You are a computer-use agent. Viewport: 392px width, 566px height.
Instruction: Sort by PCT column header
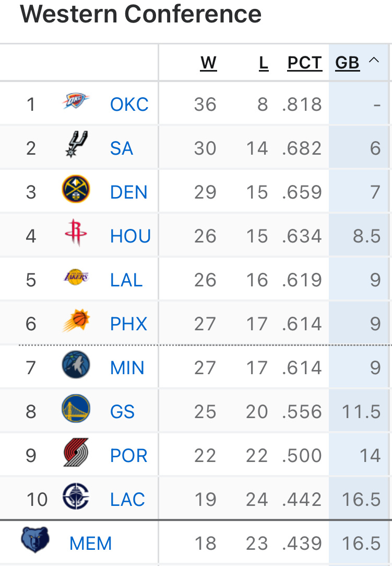click(x=305, y=63)
